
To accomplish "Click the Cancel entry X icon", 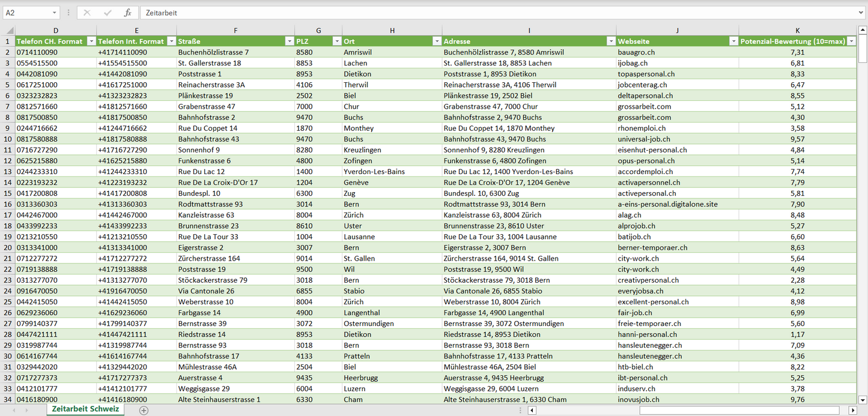I will point(87,13).
